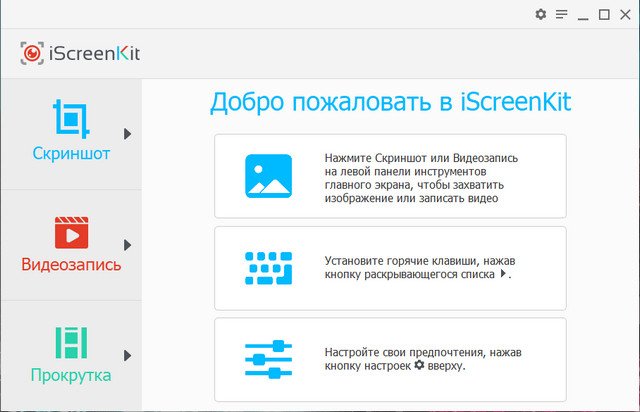Select the Видеозапись label
This screenshot has height=412, width=640.
pos(71,265)
